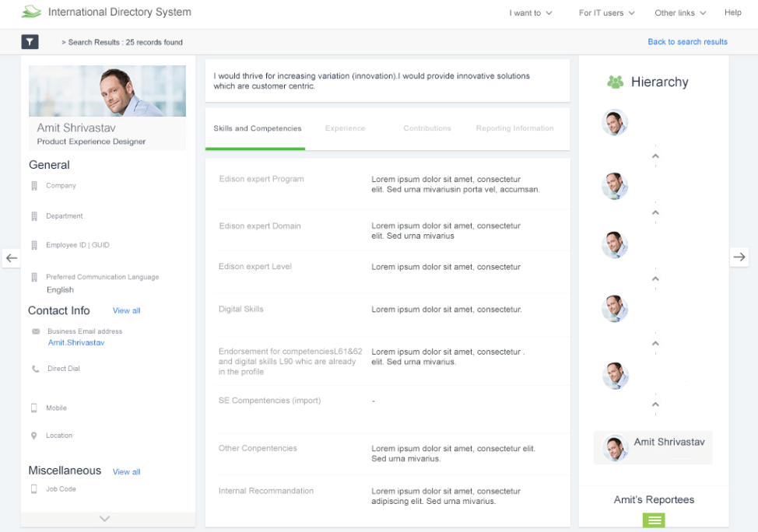Image resolution: width=758 pixels, height=532 pixels.
Task: Click the profile statement about innovation
Action: point(372,81)
